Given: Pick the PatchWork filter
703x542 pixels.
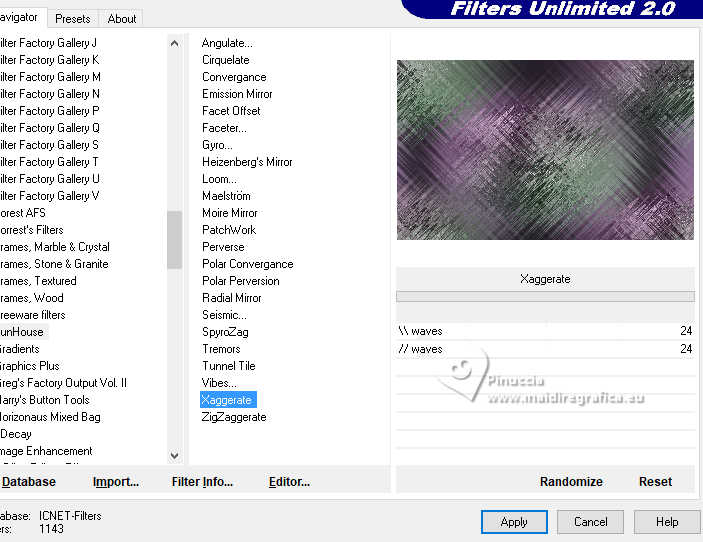Looking at the screenshot, I should tap(229, 230).
